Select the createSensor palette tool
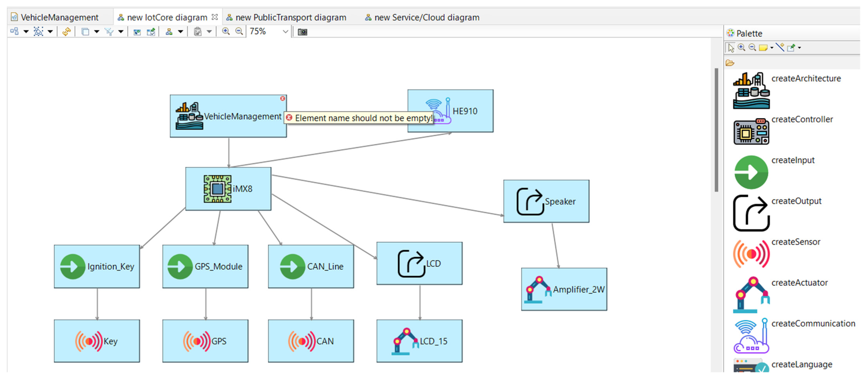Screen dimensions: 868x377 tap(751, 254)
